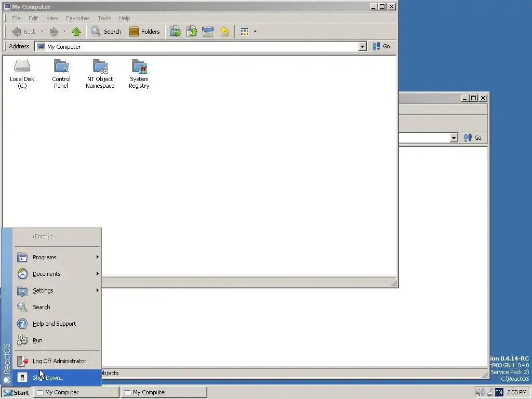The width and height of the screenshot is (532, 399).
Task: Click Go button in front My Computer window
Action: [x=381, y=46]
